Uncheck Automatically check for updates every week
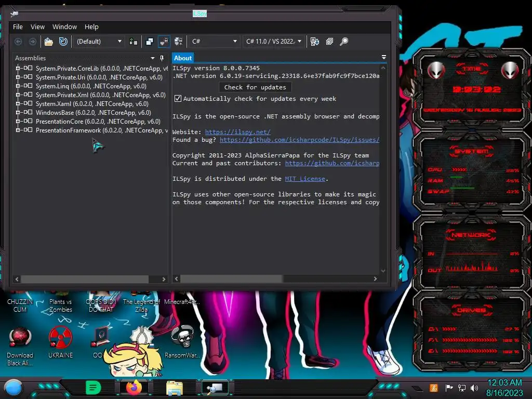This screenshot has width=532, height=399. (178, 99)
